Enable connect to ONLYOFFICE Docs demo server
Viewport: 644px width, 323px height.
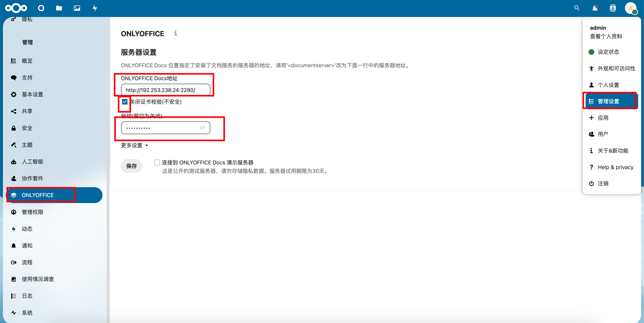(x=157, y=163)
